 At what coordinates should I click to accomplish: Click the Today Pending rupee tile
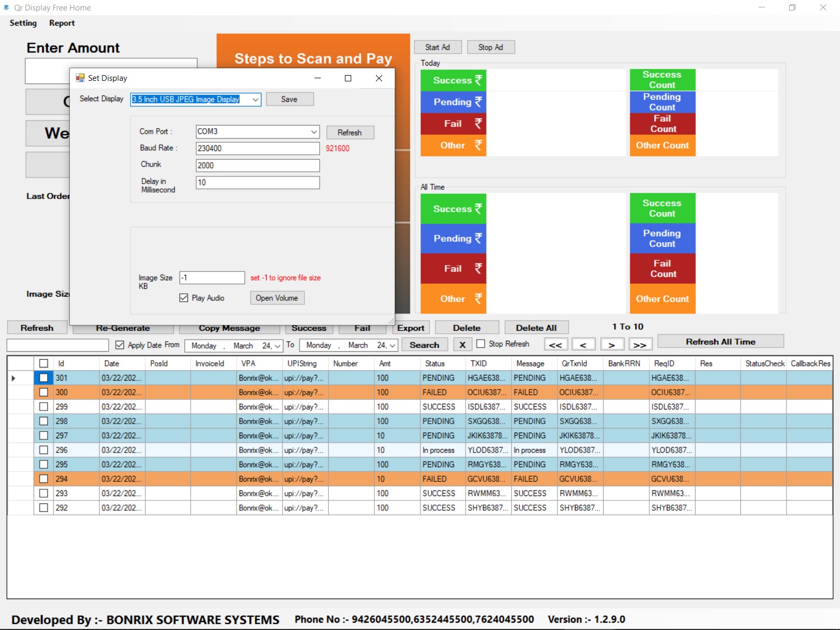point(453,102)
